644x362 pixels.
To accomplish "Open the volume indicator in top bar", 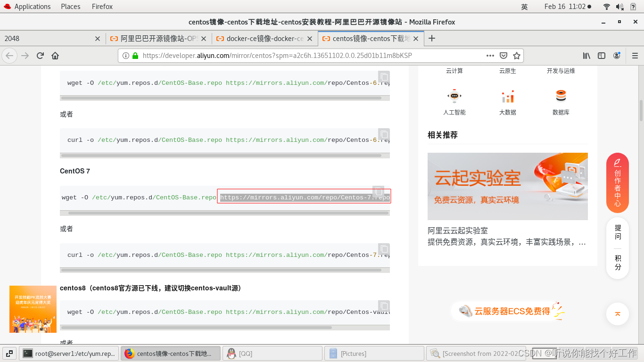I will click(619, 7).
